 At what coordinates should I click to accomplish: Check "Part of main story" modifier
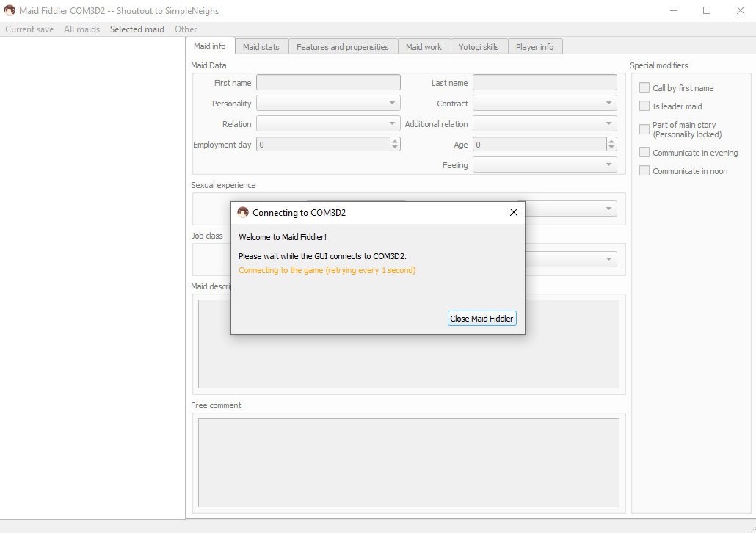click(644, 128)
